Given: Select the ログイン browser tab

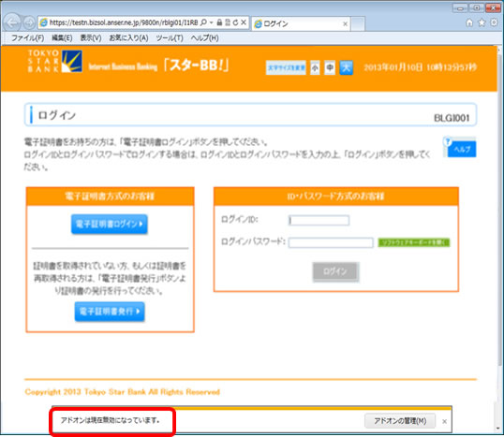Looking at the screenshot, I should click(x=301, y=23).
